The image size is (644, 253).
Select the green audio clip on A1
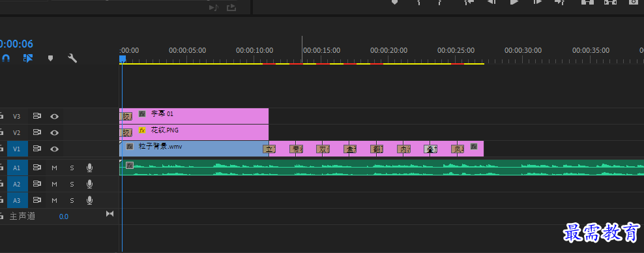[381, 168]
